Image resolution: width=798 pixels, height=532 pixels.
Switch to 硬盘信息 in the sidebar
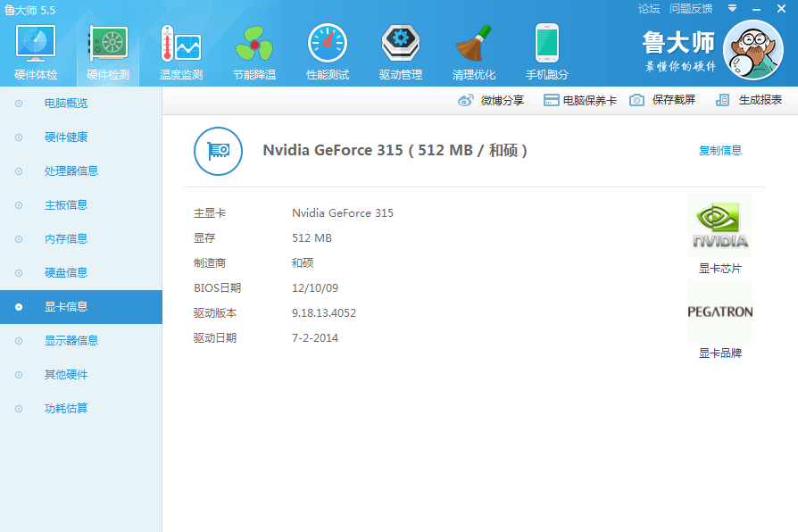point(66,272)
